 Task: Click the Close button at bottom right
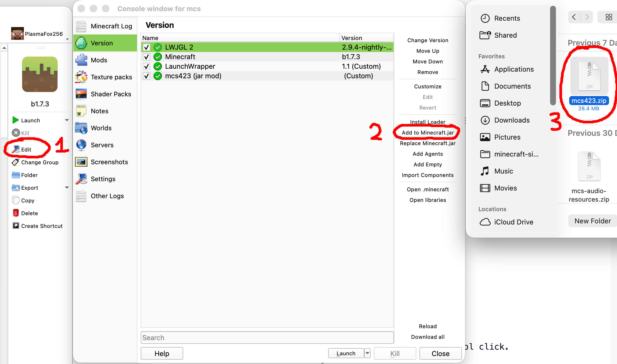pyautogui.click(x=440, y=353)
